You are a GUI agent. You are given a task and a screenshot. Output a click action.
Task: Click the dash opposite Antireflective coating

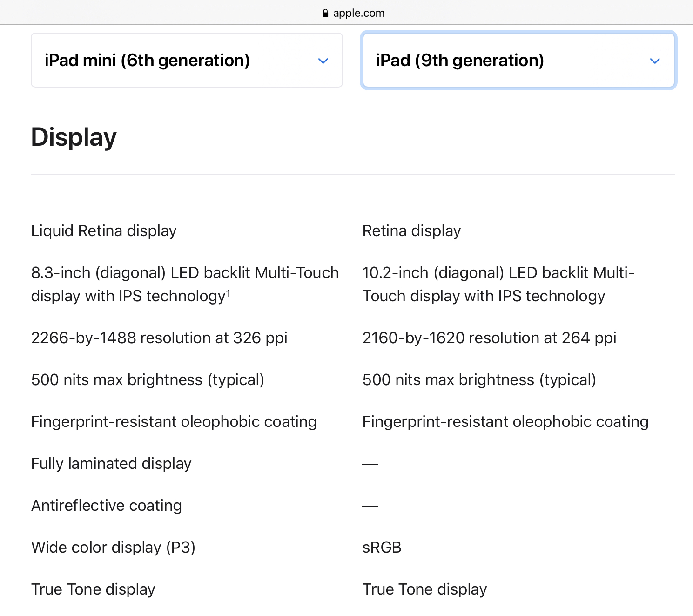pyautogui.click(x=370, y=506)
